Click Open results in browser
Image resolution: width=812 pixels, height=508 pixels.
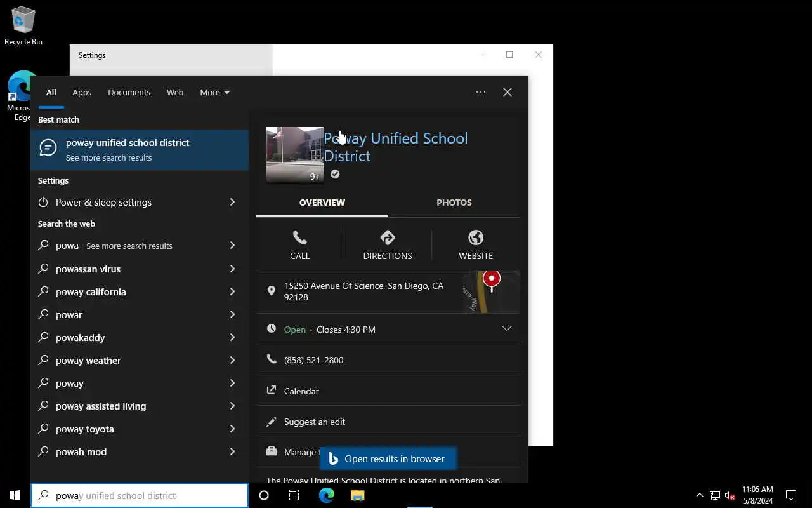[387, 458]
